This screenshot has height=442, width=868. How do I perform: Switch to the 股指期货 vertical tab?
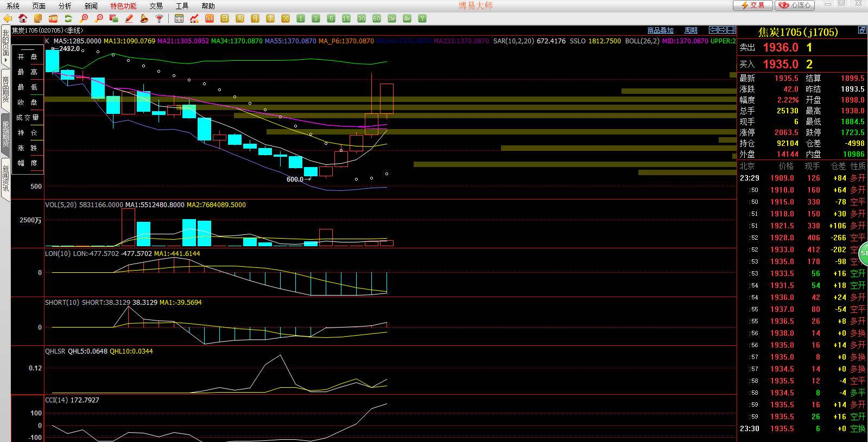pos(5,134)
